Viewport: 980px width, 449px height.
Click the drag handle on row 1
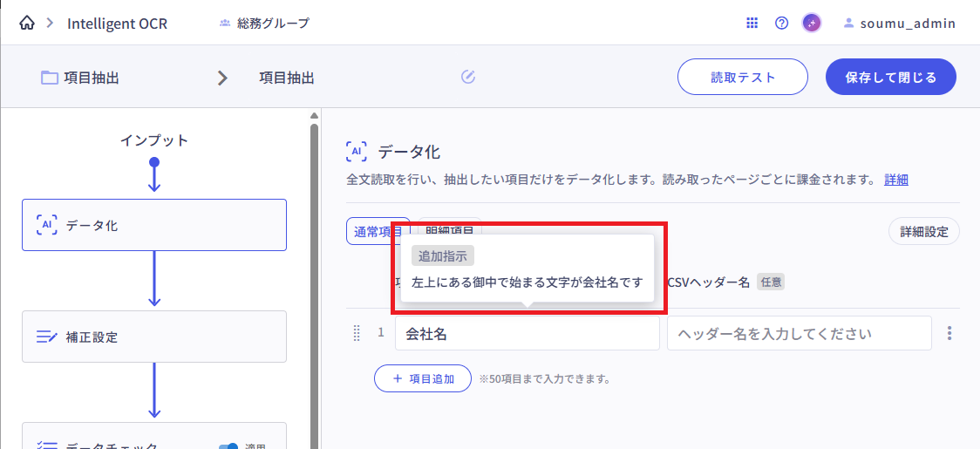(x=357, y=333)
